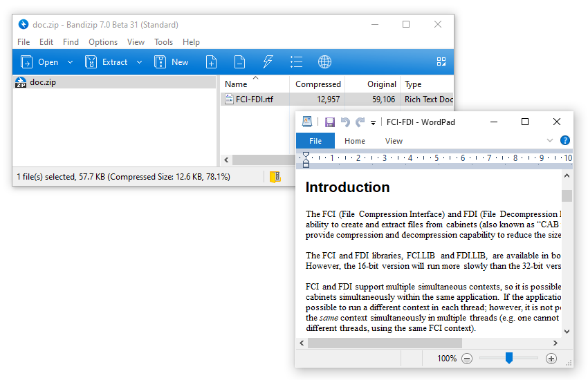Expand the Open button dropdown arrow
This screenshot has width=588, height=380.
click(x=70, y=62)
